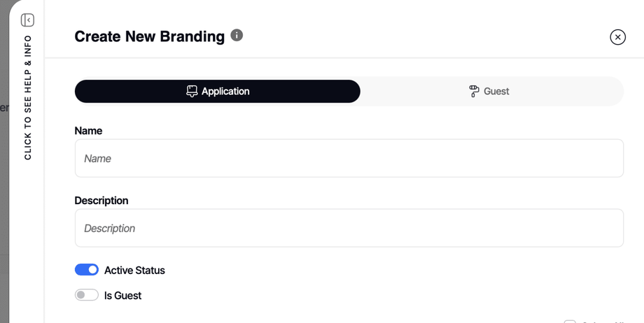
Task: Click the Name field label
Action: pyautogui.click(x=88, y=131)
